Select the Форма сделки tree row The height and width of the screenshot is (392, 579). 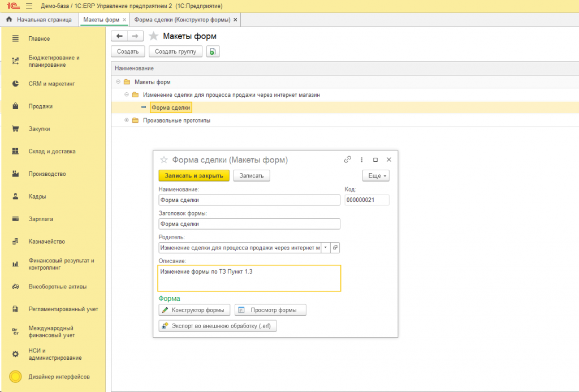point(345,107)
